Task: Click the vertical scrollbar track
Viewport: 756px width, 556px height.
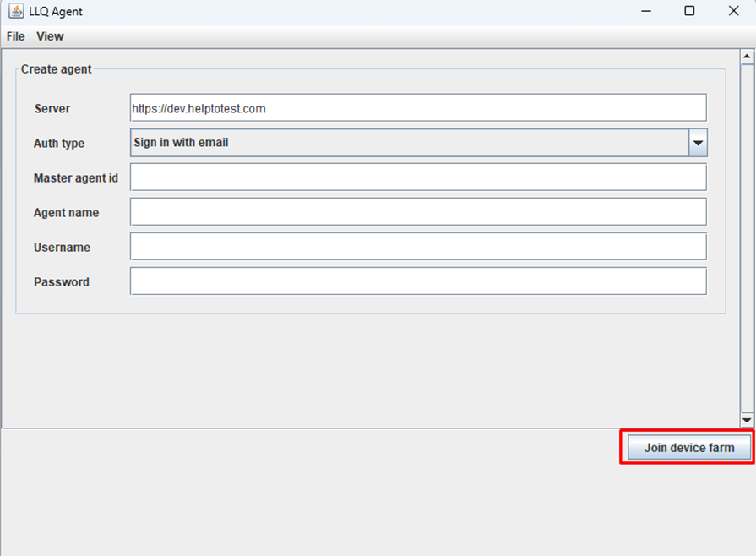Action: (747, 237)
